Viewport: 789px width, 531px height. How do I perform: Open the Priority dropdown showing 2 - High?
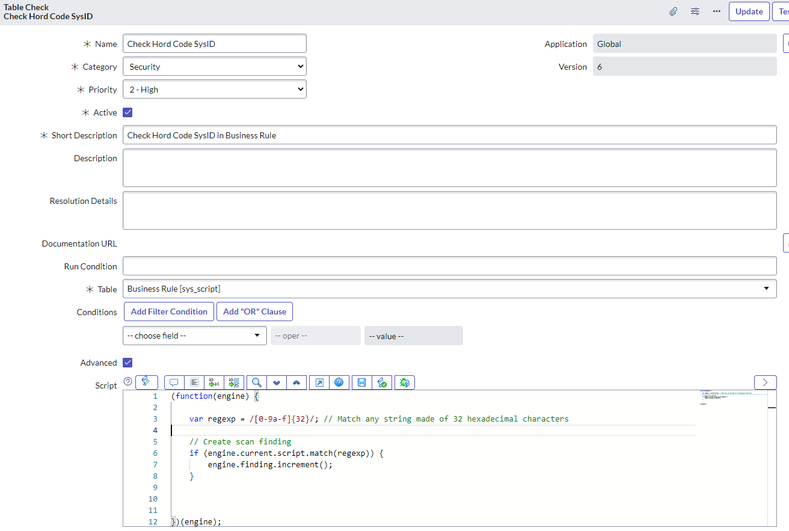click(215, 90)
